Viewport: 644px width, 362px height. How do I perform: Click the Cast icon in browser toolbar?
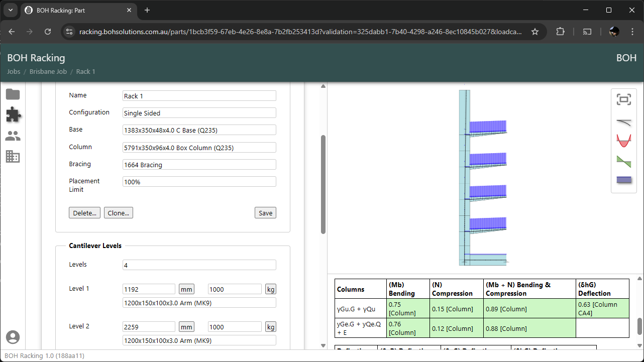(587, 31)
